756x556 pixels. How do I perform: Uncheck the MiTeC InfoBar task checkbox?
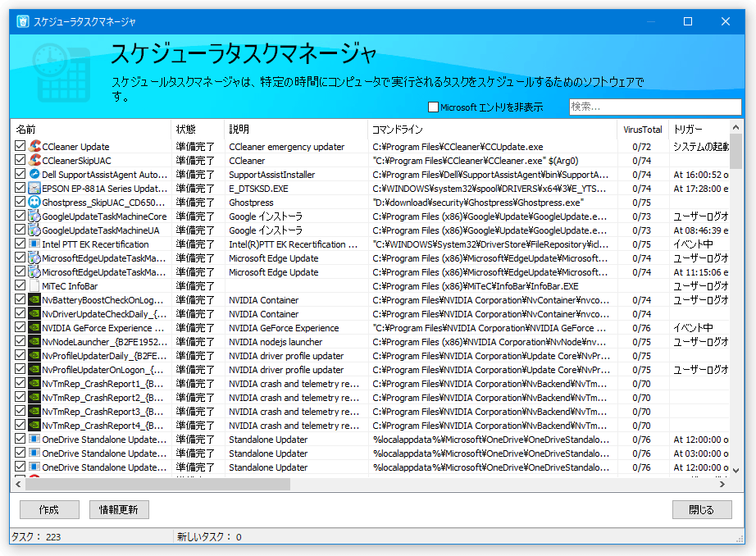pos(20,285)
